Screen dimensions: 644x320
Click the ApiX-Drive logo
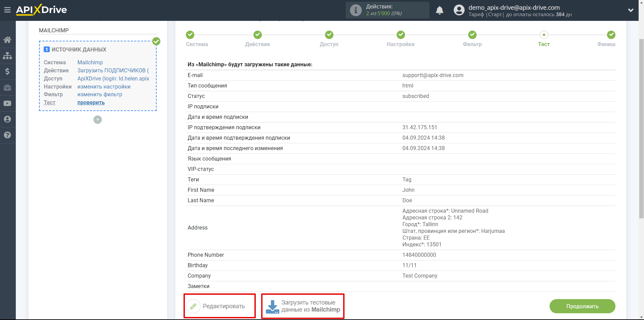[x=41, y=10]
